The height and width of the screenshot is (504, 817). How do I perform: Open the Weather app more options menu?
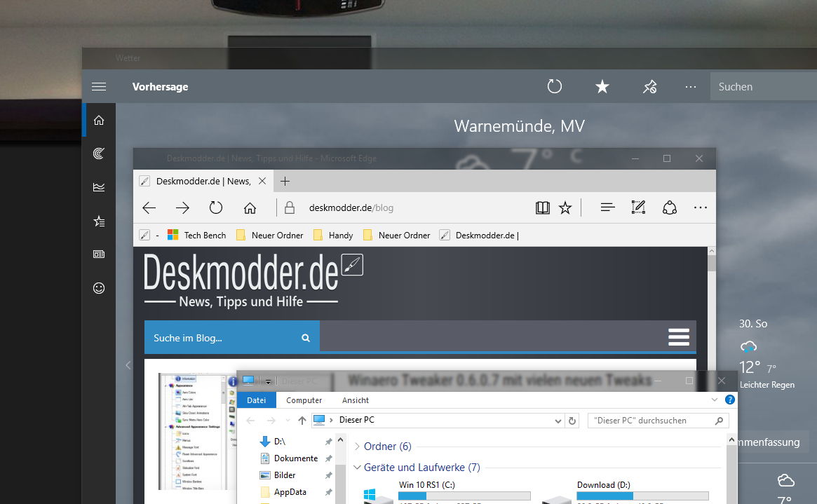[x=691, y=87]
